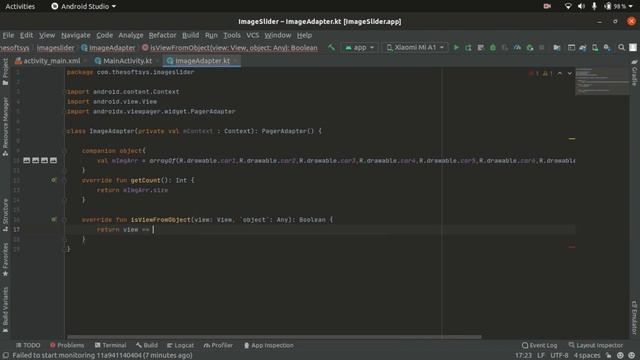Open the AVD Manager icon
Screen dimensions: 640x360
(x=595, y=48)
